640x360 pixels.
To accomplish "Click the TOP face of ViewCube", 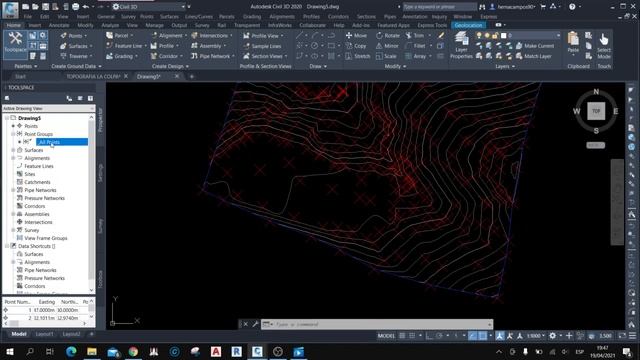I will coord(596,111).
